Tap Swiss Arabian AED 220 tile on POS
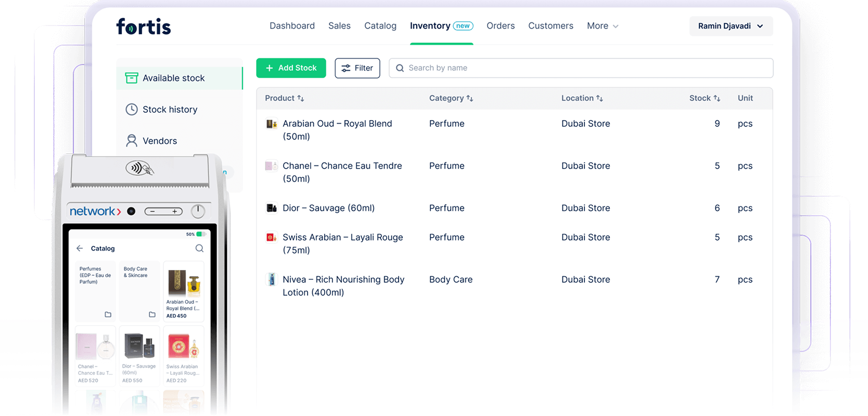868x416 pixels. [x=184, y=356]
